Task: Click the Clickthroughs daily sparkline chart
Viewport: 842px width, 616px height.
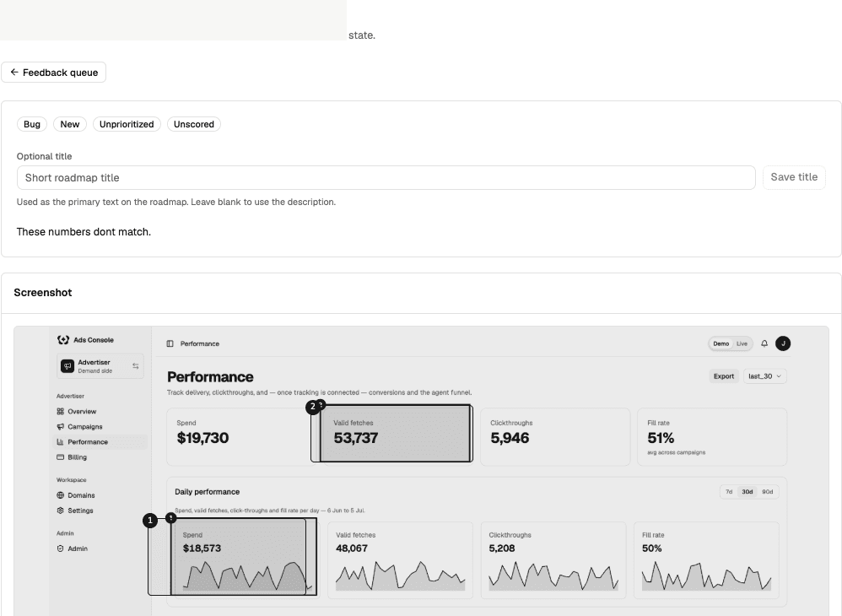Action: pos(553,576)
